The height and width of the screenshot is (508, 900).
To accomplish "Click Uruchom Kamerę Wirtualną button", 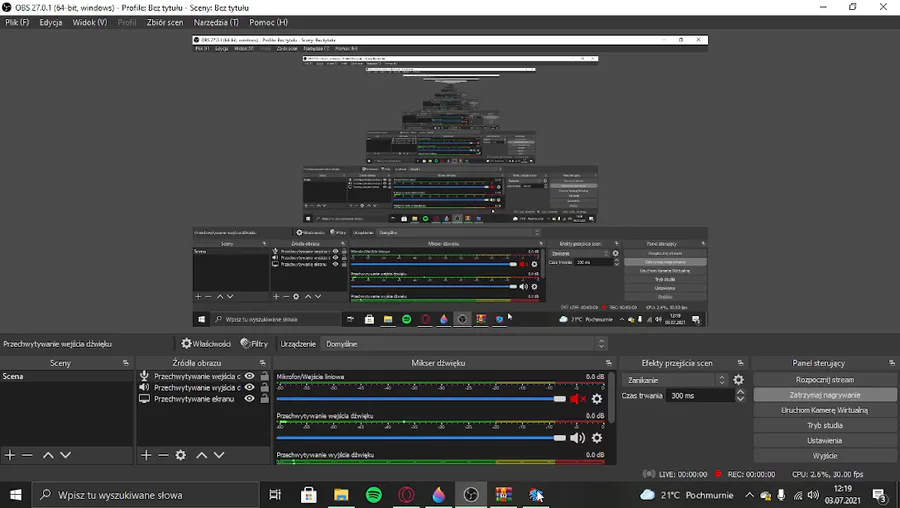I will pyautogui.click(x=825, y=410).
